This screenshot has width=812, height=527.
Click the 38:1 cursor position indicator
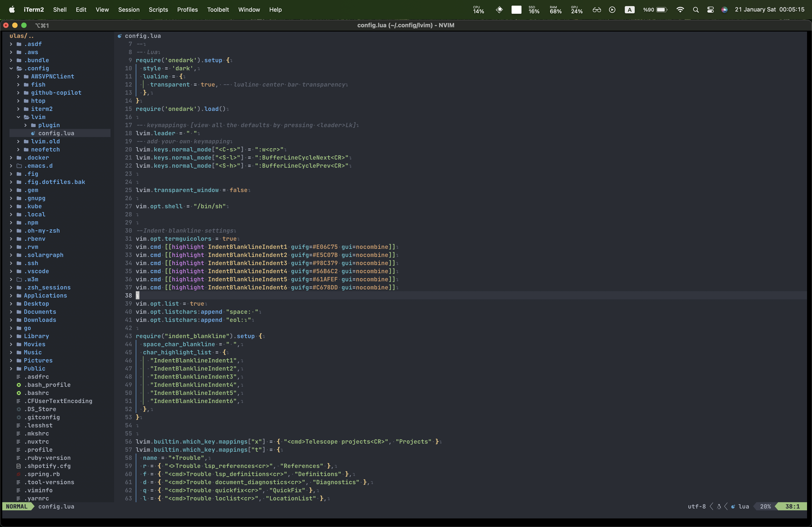click(792, 506)
